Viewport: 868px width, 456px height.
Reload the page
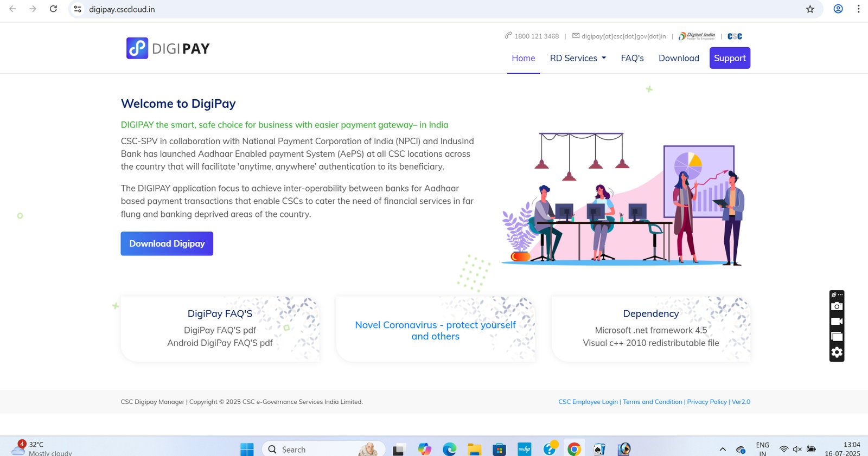(x=53, y=9)
